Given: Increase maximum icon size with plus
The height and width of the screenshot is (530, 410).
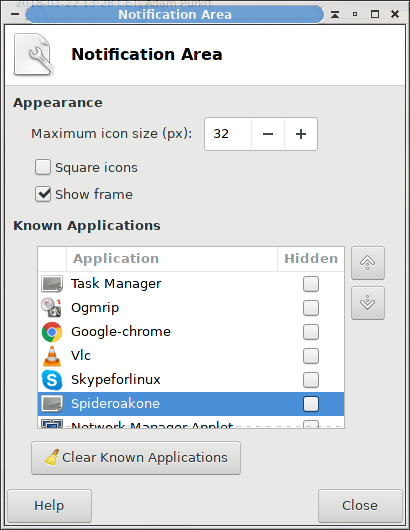Looking at the screenshot, I should coord(301,134).
